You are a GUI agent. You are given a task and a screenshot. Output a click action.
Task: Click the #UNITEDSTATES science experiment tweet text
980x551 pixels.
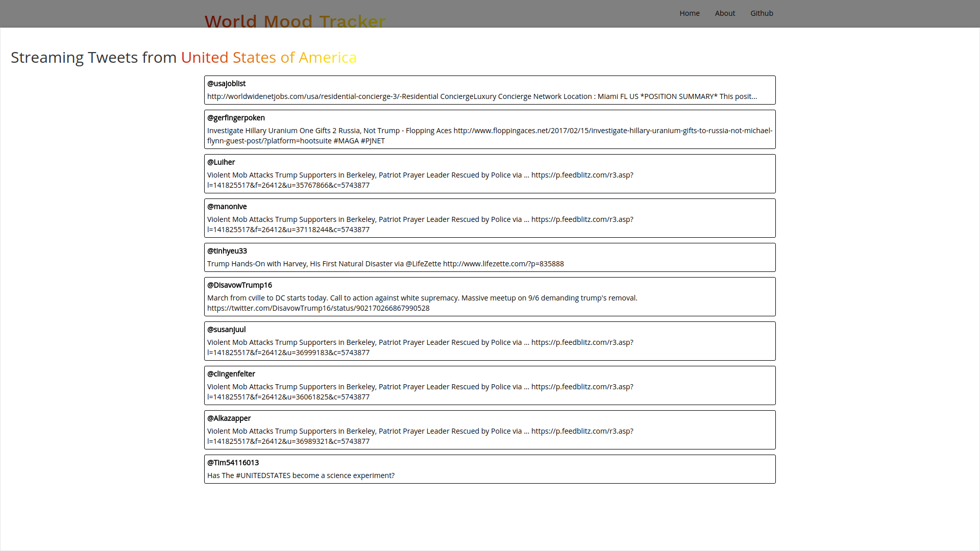301,475
